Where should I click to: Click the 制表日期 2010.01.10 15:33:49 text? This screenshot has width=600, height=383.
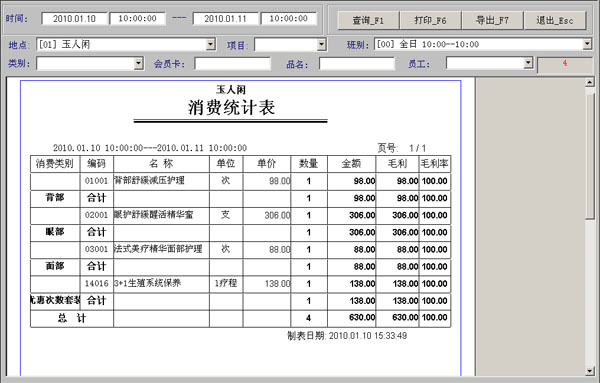click(x=347, y=336)
